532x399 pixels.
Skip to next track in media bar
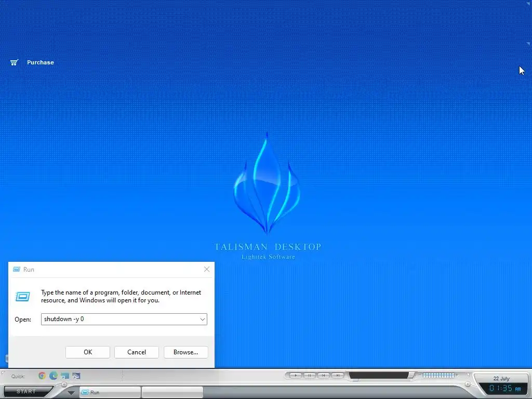[x=338, y=375]
